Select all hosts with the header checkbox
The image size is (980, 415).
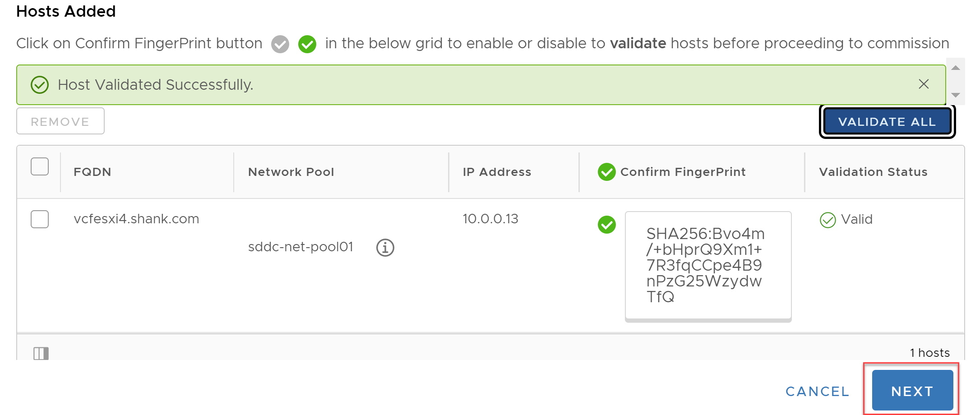point(40,166)
